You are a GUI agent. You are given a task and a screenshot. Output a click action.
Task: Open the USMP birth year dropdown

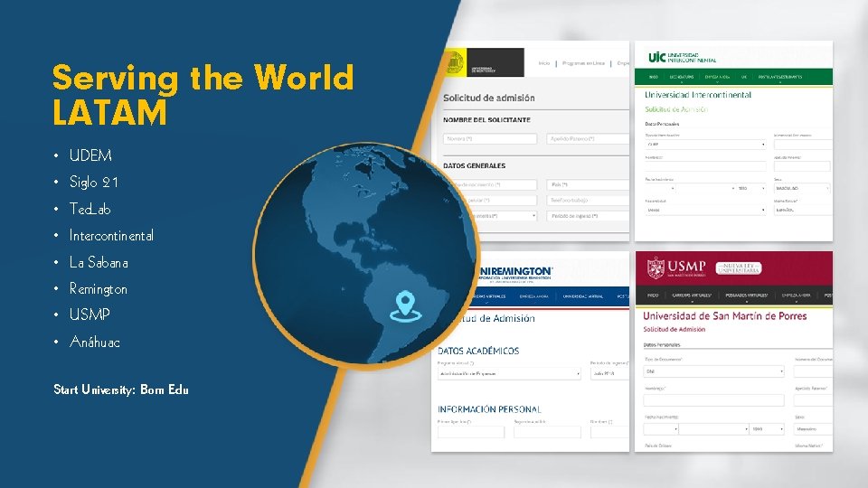pyautogui.click(x=767, y=428)
